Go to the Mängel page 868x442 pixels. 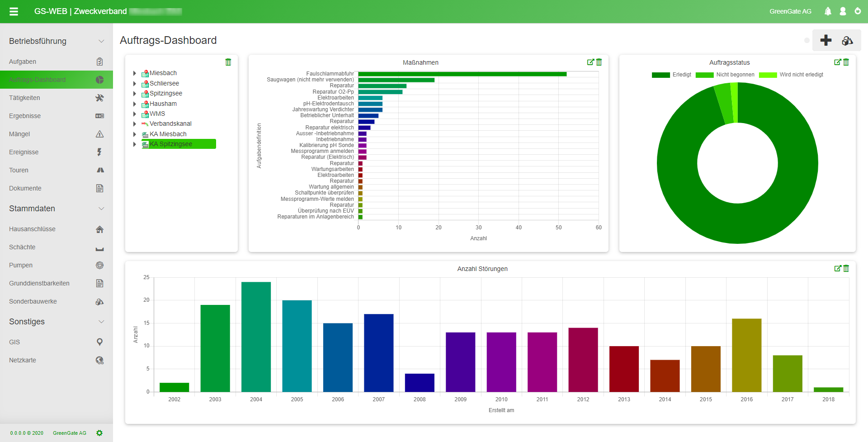click(19, 134)
